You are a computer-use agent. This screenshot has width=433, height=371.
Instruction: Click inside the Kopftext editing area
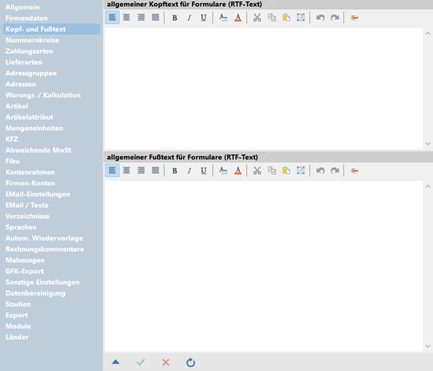click(263, 88)
